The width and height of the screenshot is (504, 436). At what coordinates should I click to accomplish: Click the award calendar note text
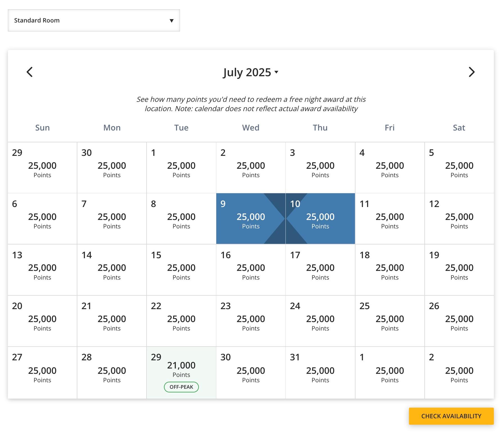[x=251, y=104]
